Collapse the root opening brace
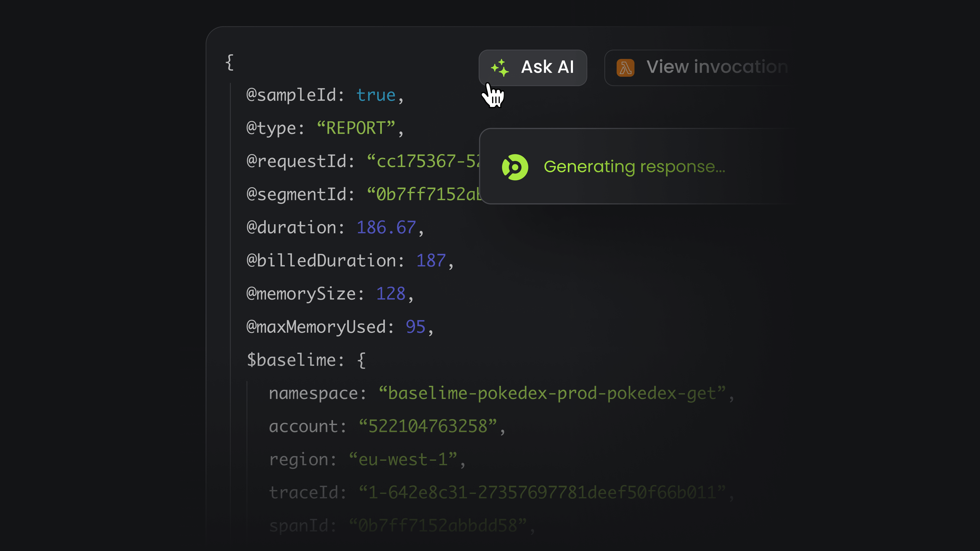Viewport: 980px width, 551px height. pos(229,62)
